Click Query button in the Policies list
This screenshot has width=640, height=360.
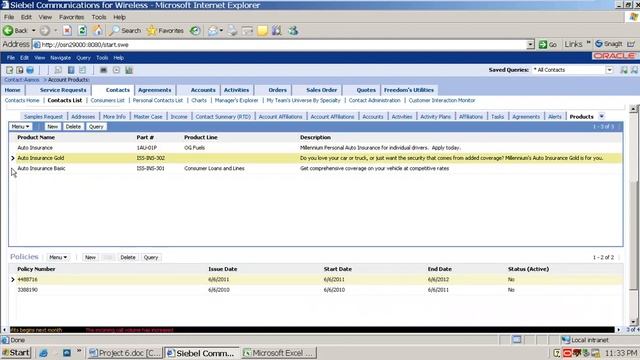coord(151,257)
